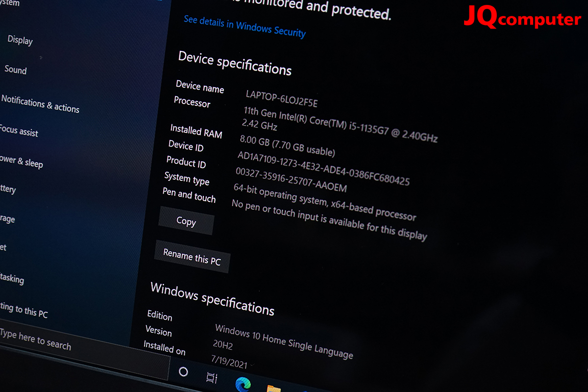Launch Microsoft Edge from the taskbar
Screen dimensions: 588x392
point(243,384)
